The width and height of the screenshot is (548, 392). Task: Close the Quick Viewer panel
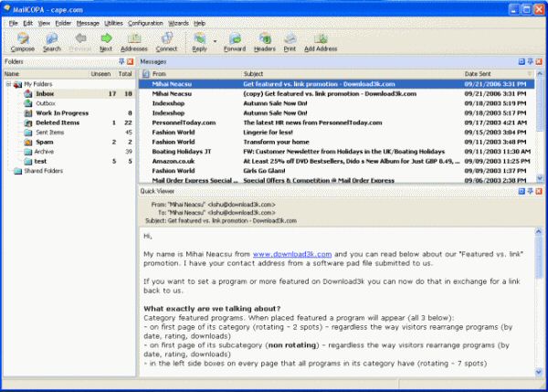[x=539, y=191]
